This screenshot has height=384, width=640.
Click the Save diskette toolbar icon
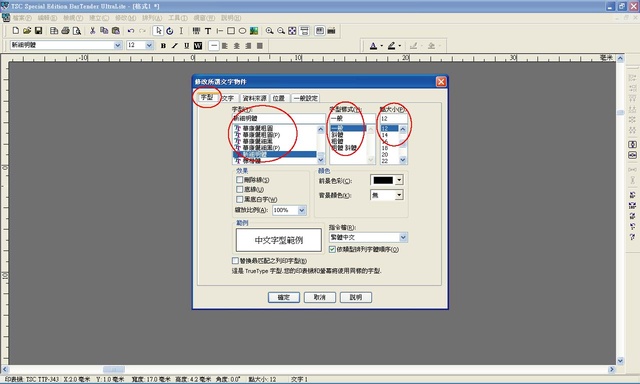[x=38, y=31]
